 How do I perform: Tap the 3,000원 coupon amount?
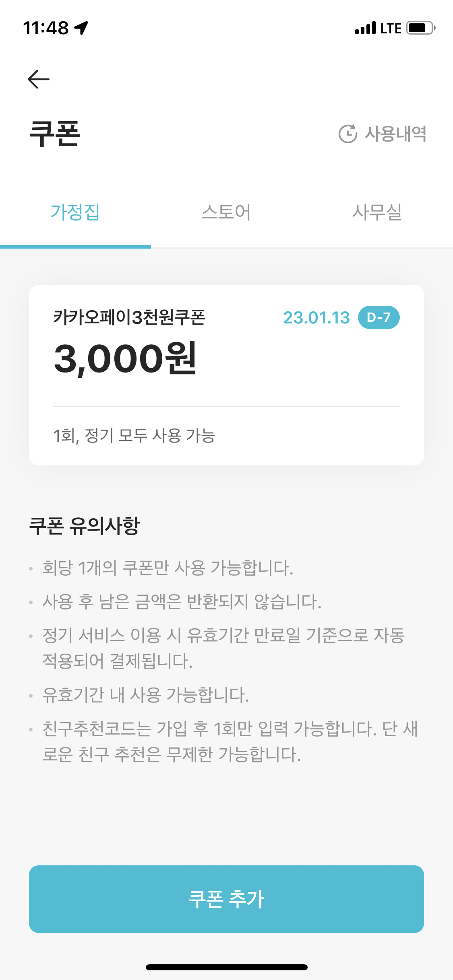[125, 358]
